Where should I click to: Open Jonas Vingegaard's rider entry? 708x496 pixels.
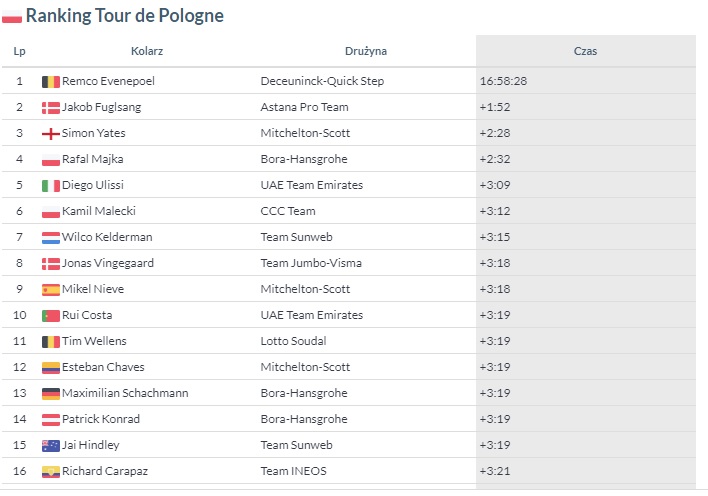click(x=108, y=263)
